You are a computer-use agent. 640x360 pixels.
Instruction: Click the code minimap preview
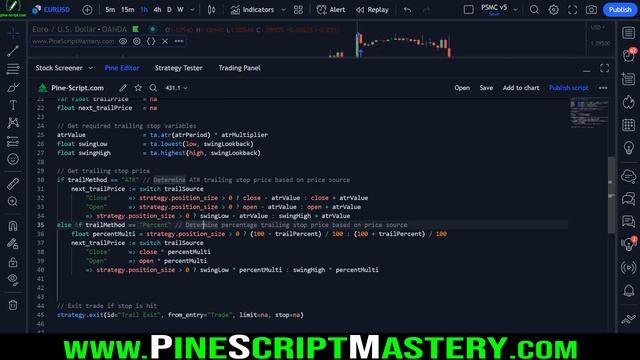[x=589, y=113]
